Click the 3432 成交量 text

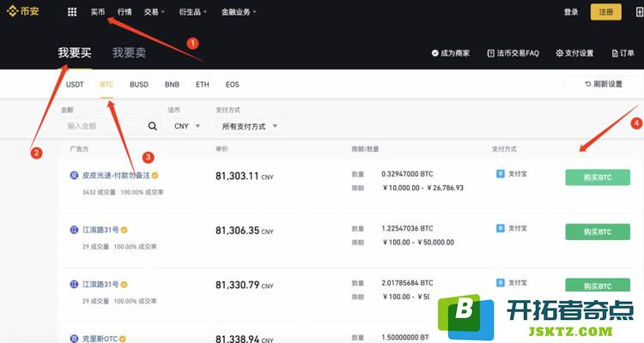99,192
